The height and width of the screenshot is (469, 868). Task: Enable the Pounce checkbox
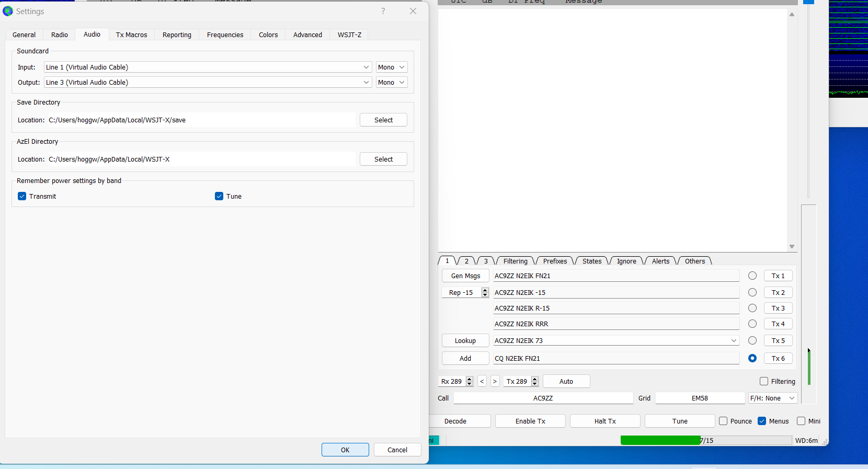(723, 421)
